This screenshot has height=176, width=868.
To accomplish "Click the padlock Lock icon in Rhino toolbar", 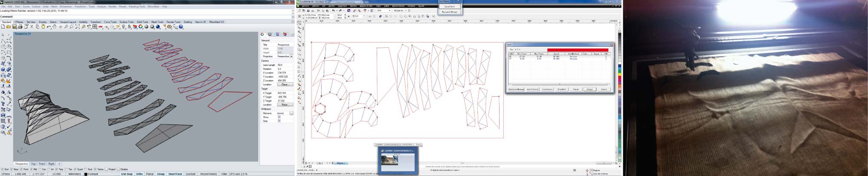I will click(x=129, y=26).
